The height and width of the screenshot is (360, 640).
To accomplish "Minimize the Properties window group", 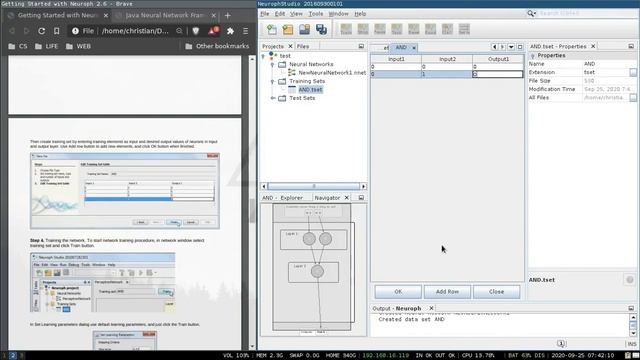I will click(631, 46).
